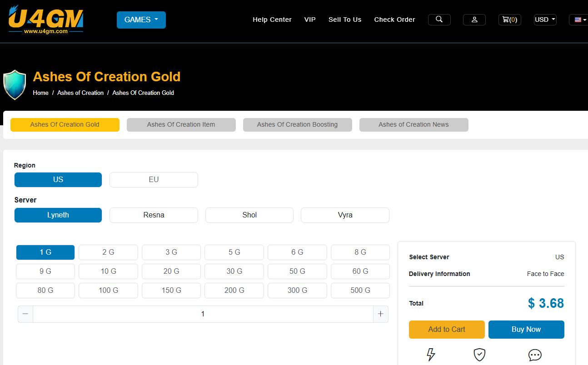The width and height of the screenshot is (588, 365).
Task: Click the Add to Cart button
Action: coord(446,330)
